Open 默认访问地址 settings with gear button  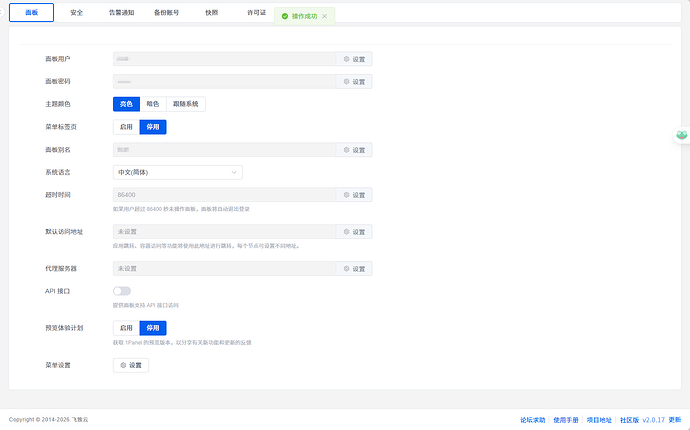coord(354,232)
